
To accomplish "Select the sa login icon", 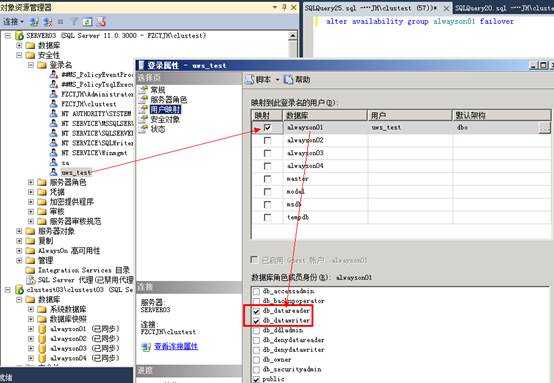I will (53, 163).
